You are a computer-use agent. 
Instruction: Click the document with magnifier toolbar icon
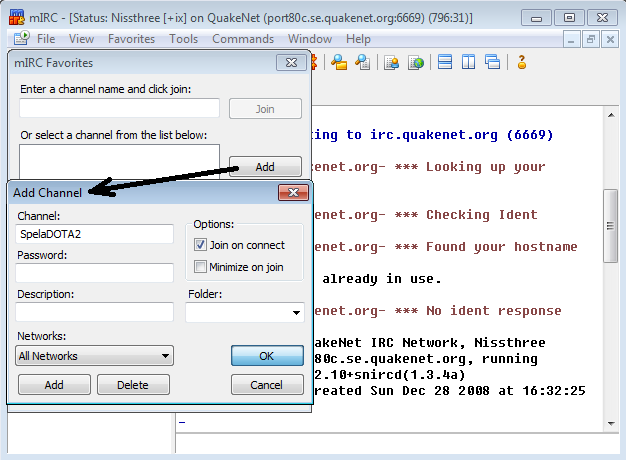click(363, 62)
